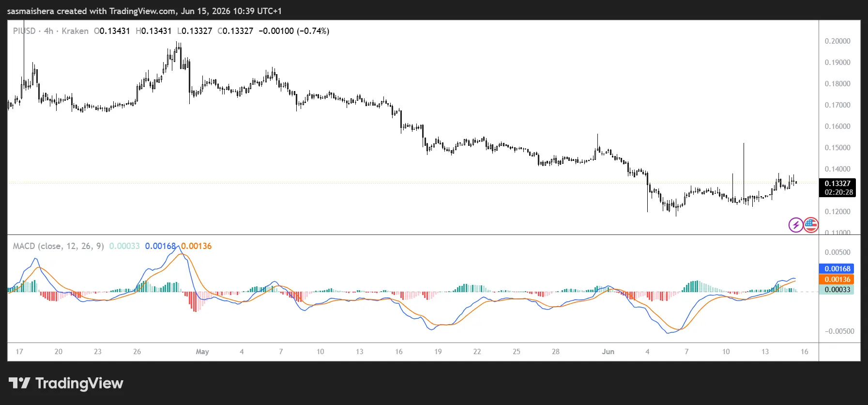Click the high price value H0.13431

click(x=153, y=31)
